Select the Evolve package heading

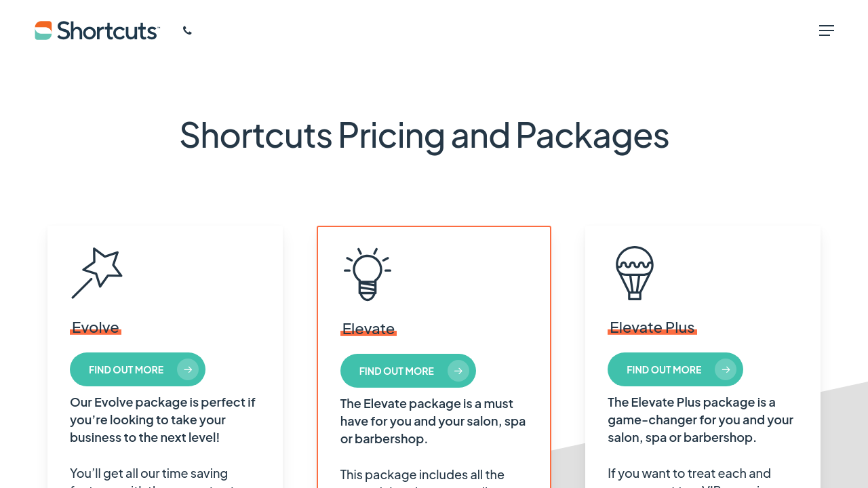pyautogui.click(x=96, y=327)
